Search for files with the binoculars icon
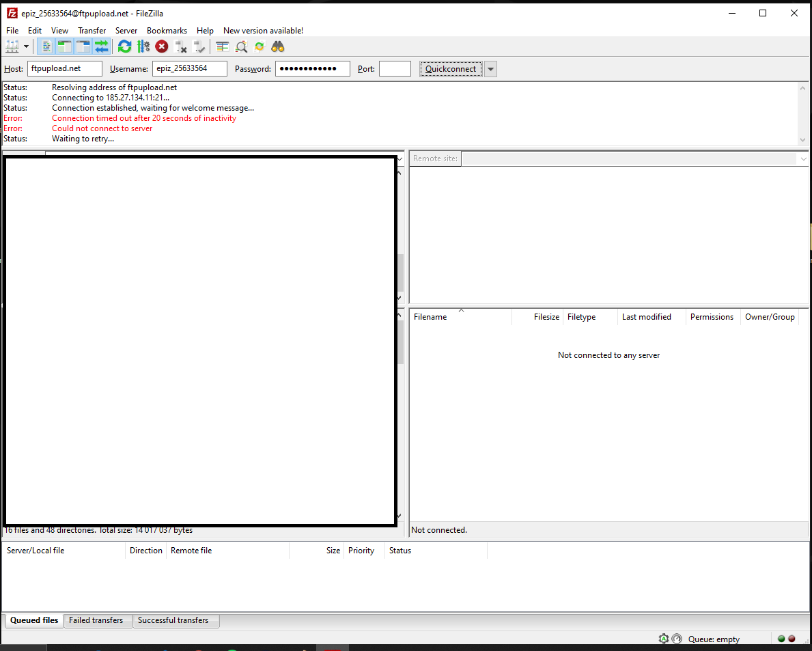 pos(277,46)
